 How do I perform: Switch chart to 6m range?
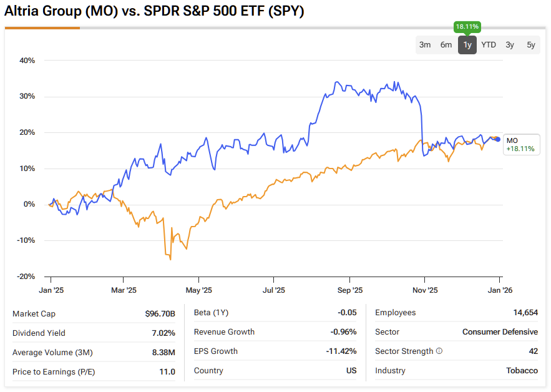(x=446, y=45)
